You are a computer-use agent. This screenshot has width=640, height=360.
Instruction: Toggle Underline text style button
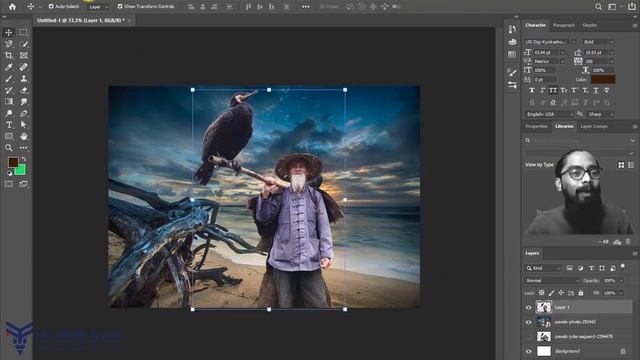coord(596,91)
